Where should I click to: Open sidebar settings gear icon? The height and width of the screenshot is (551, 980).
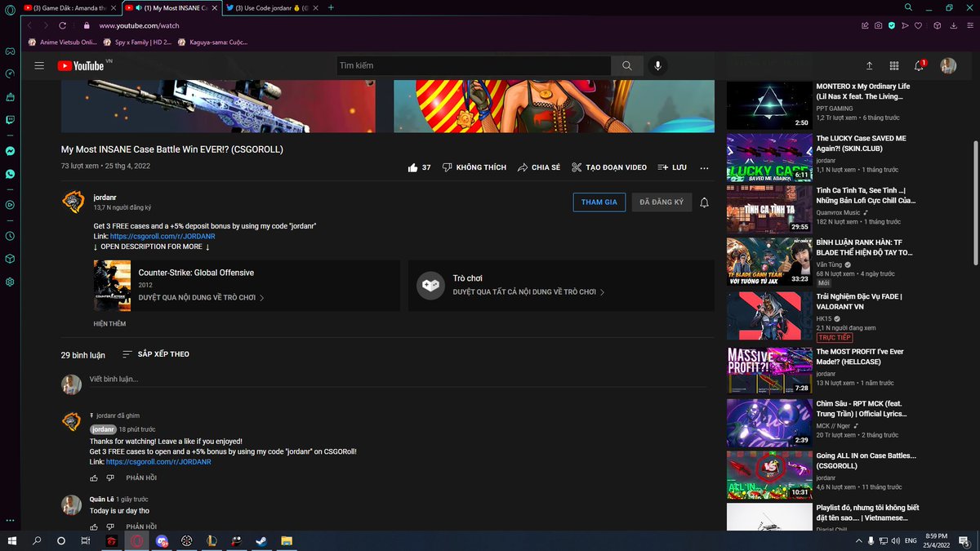[10, 282]
